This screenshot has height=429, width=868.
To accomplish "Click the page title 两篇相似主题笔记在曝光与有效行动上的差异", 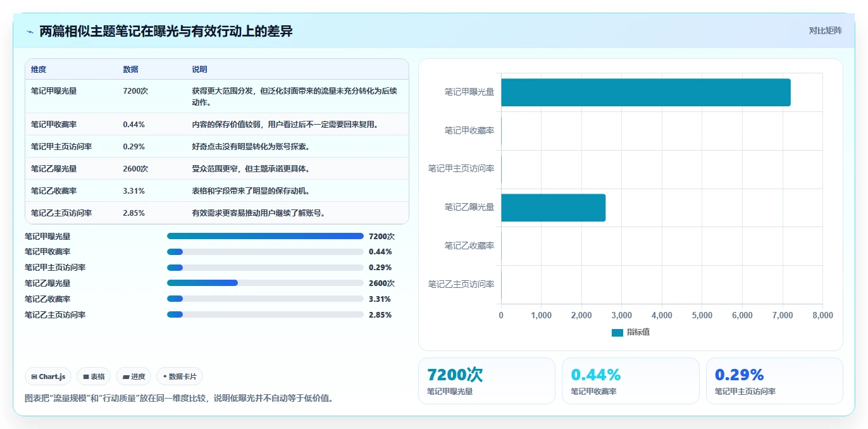I will [x=166, y=31].
